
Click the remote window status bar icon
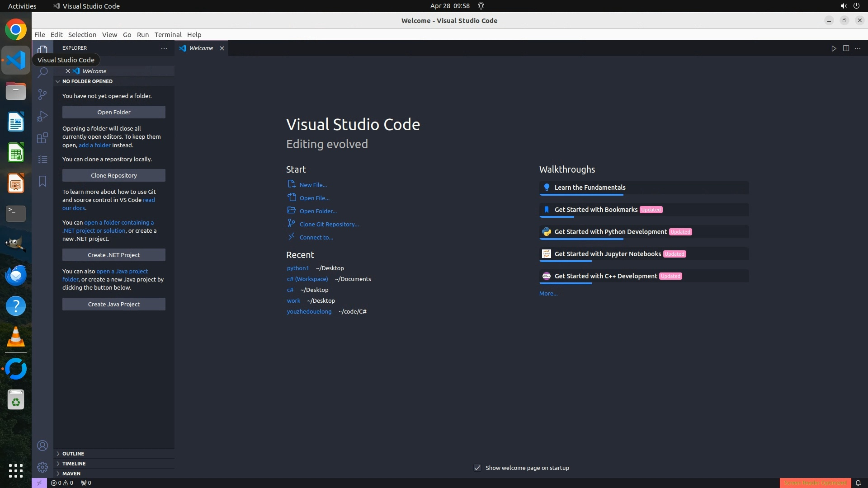click(39, 483)
